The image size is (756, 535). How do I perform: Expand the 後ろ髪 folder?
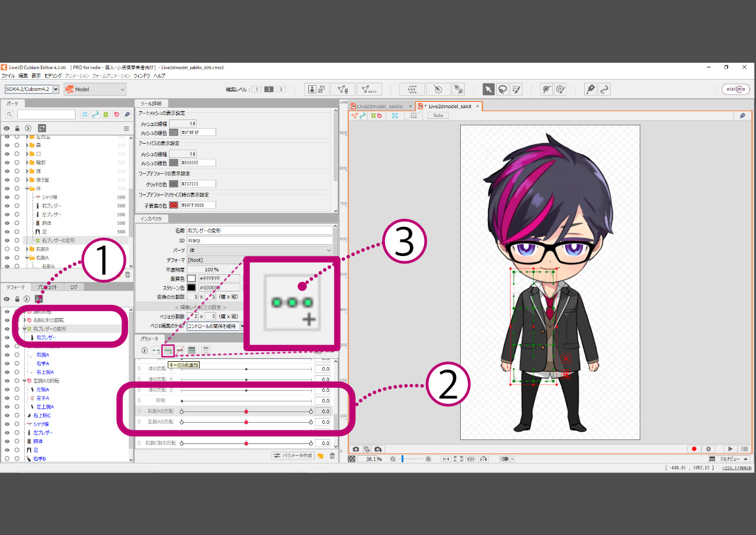pyautogui.click(x=26, y=180)
